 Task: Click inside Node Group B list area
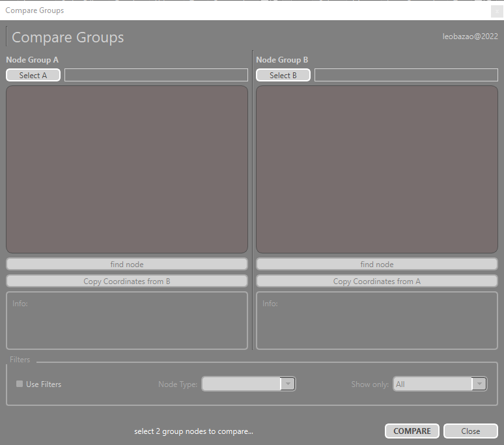coord(377,169)
